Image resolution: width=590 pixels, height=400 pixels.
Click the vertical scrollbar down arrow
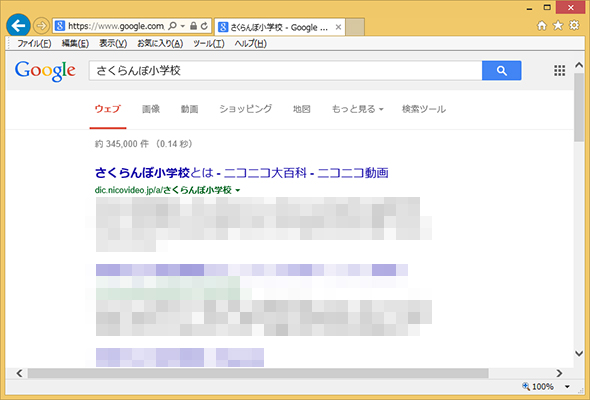pos(579,353)
